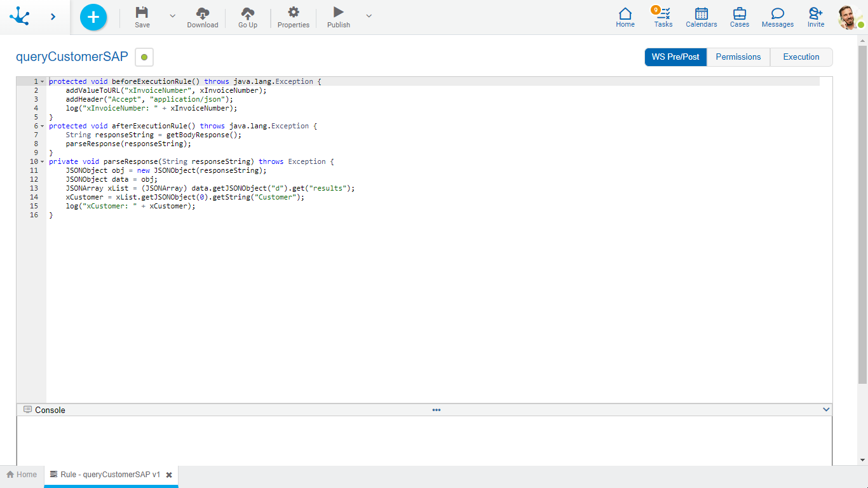Switch to the Permissions tab
This screenshot has height=488, width=868.
(x=738, y=57)
